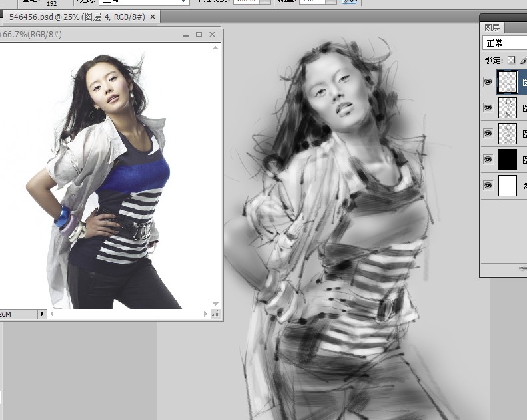Select the second layer's sketch thumbnail
This screenshot has height=420, width=527.
coord(508,108)
